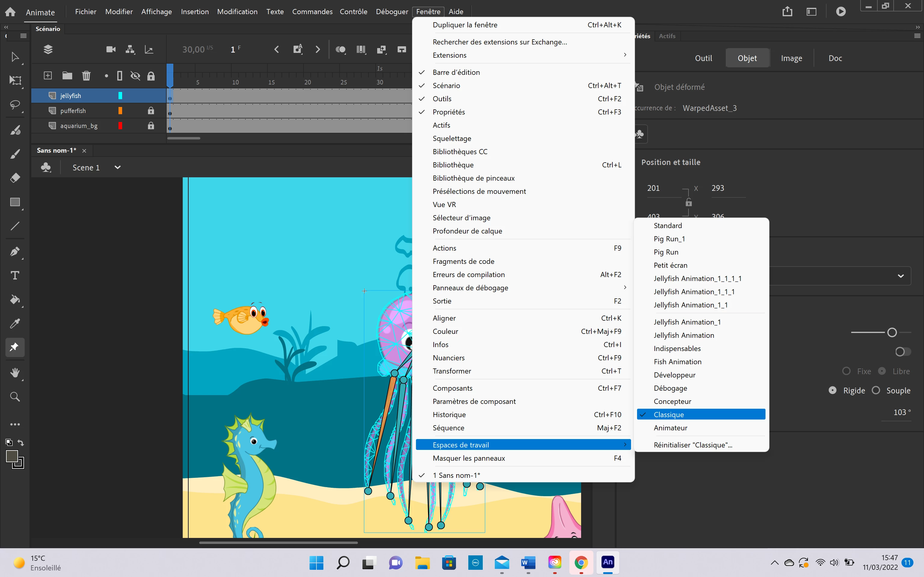This screenshot has width=924, height=577.
Task: Choose the Animateur workspace
Action: tap(670, 428)
